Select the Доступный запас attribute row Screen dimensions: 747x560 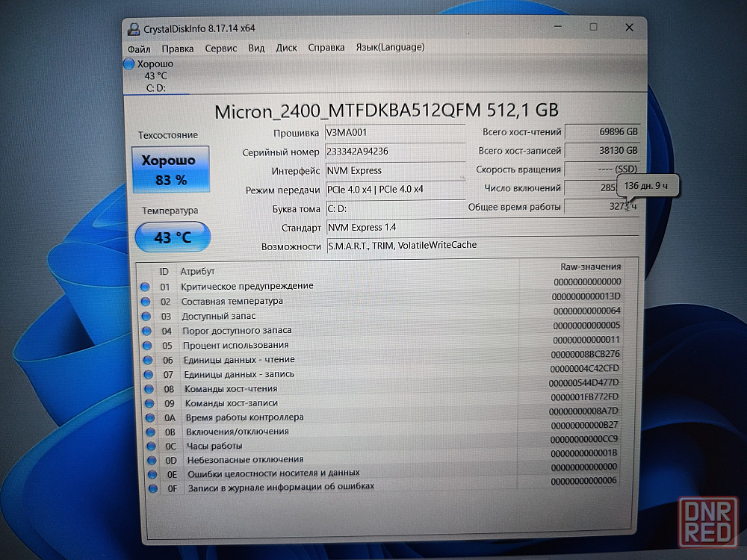pos(380,314)
